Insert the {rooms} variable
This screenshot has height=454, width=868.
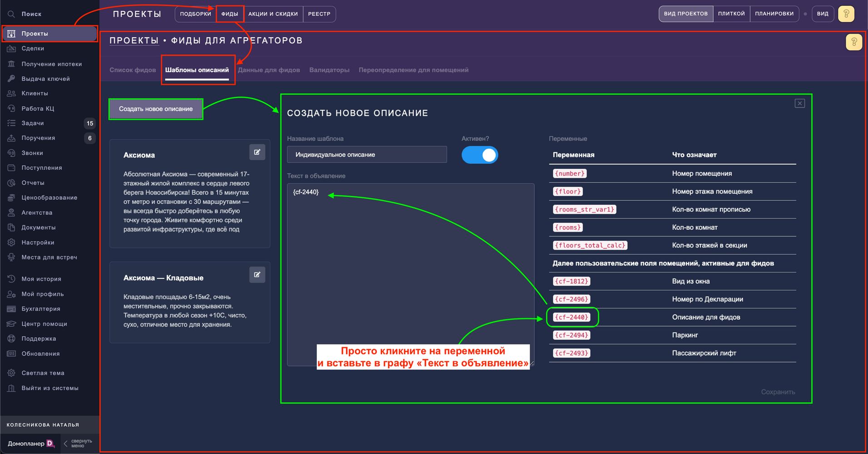click(567, 227)
